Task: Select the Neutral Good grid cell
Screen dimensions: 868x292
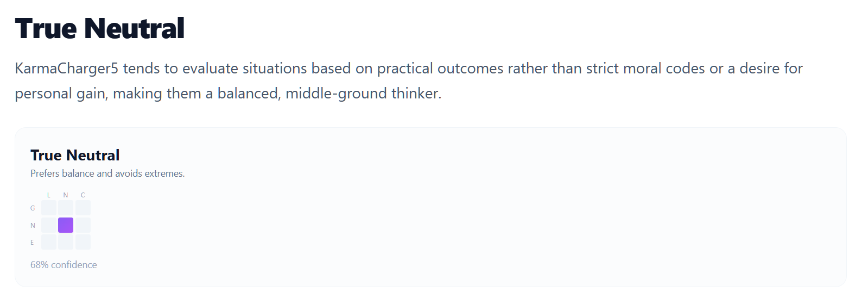Action: coord(66,208)
